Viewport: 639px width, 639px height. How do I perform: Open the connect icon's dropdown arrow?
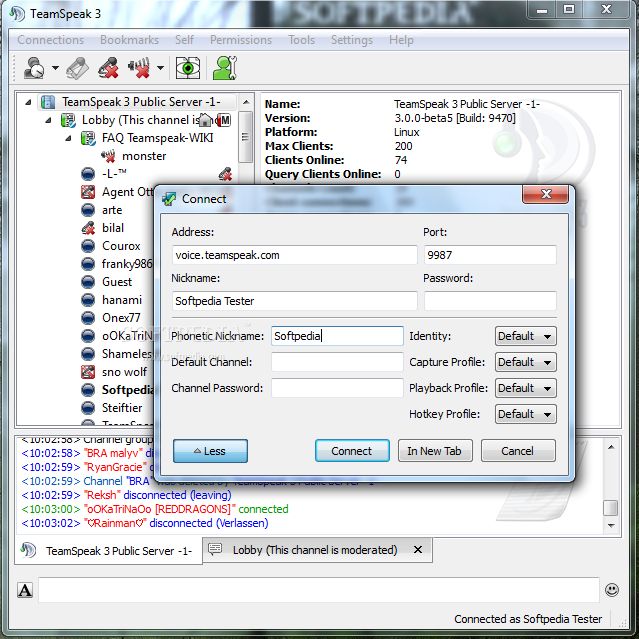[x=55, y=68]
